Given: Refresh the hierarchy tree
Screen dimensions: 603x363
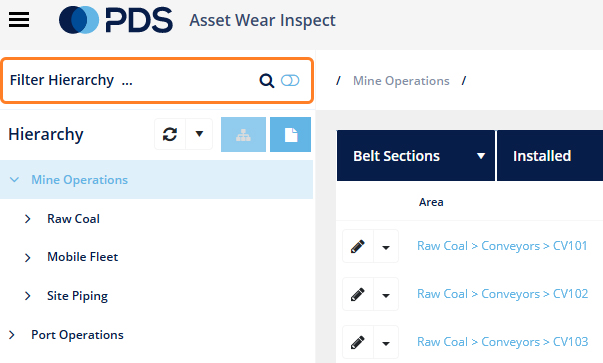Looking at the screenshot, I should pos(170,134).
